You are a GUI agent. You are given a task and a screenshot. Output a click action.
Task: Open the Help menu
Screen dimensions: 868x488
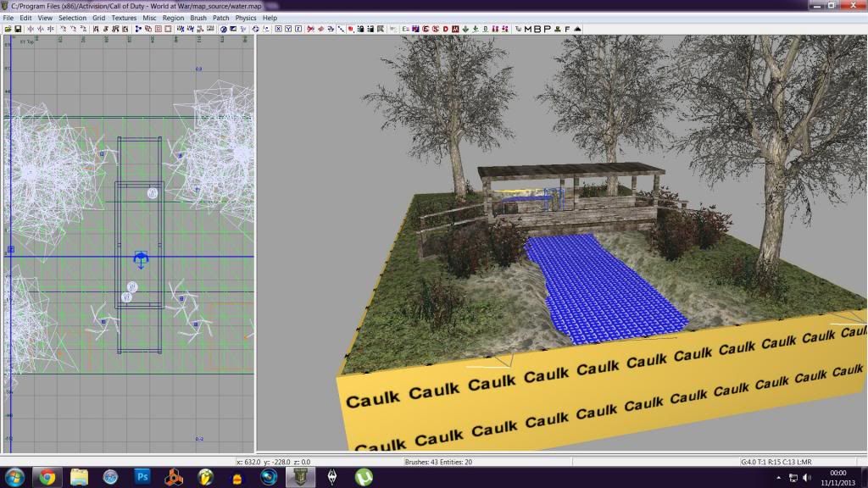tap(270, 18)
